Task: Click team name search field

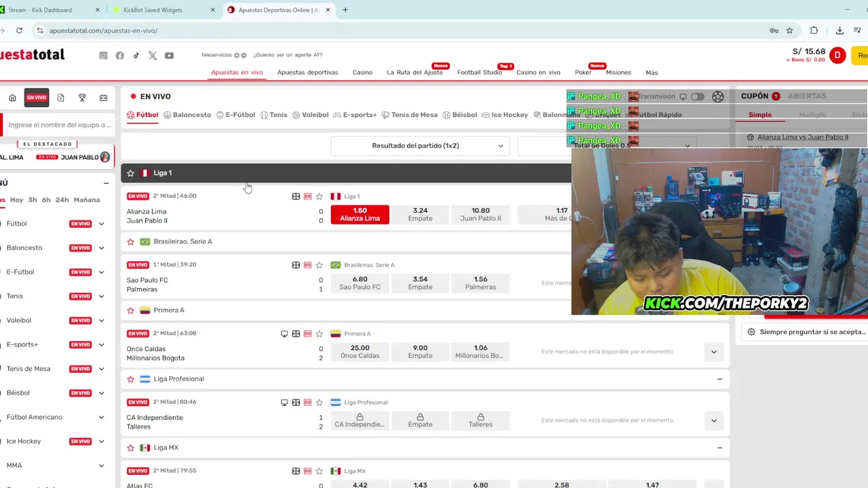Action: pyautogui.click(x=58, y=125)
